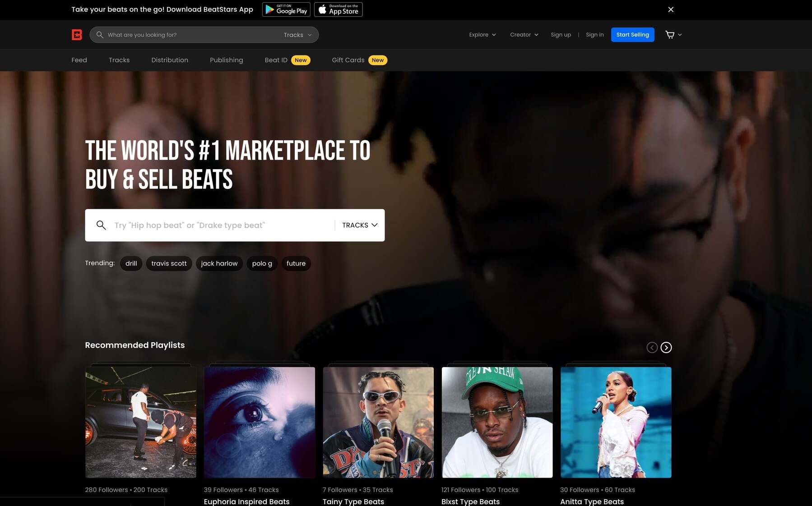
Task: Open the Beat ID page
Action: (x=276, y=60)
